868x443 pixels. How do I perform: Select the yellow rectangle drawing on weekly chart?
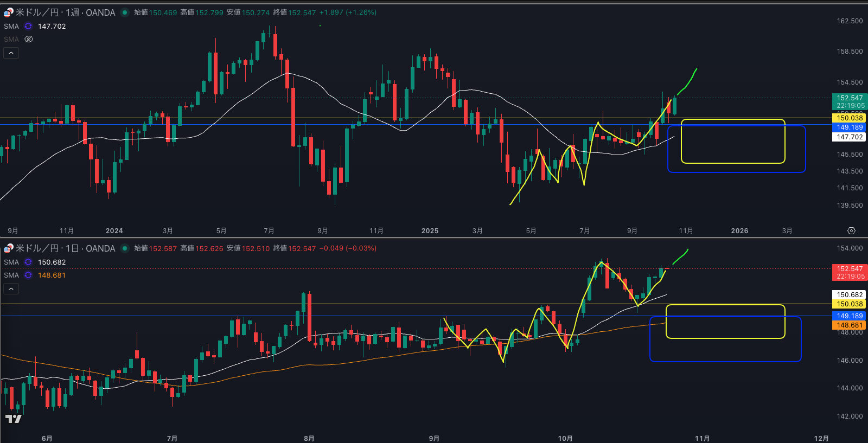(x=732, y=120)
